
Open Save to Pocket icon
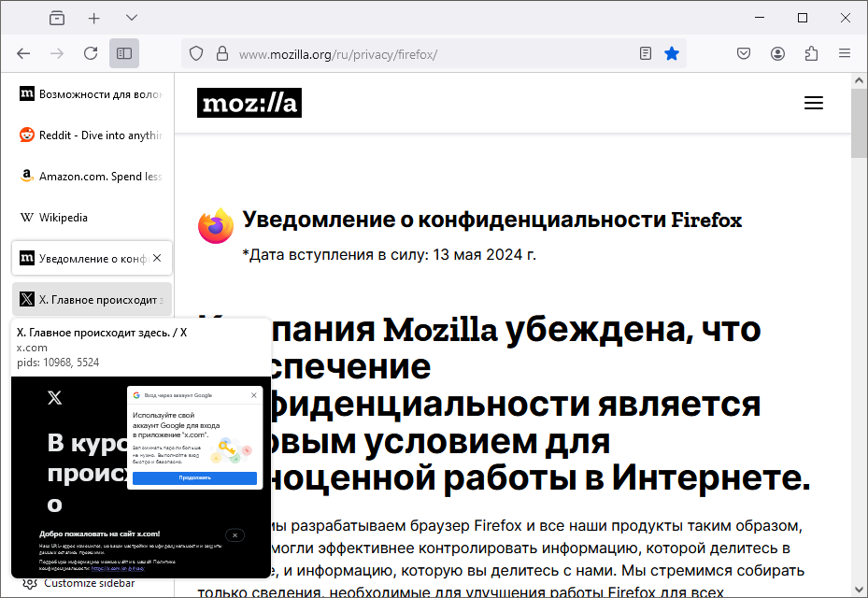[x=744, y=53]
